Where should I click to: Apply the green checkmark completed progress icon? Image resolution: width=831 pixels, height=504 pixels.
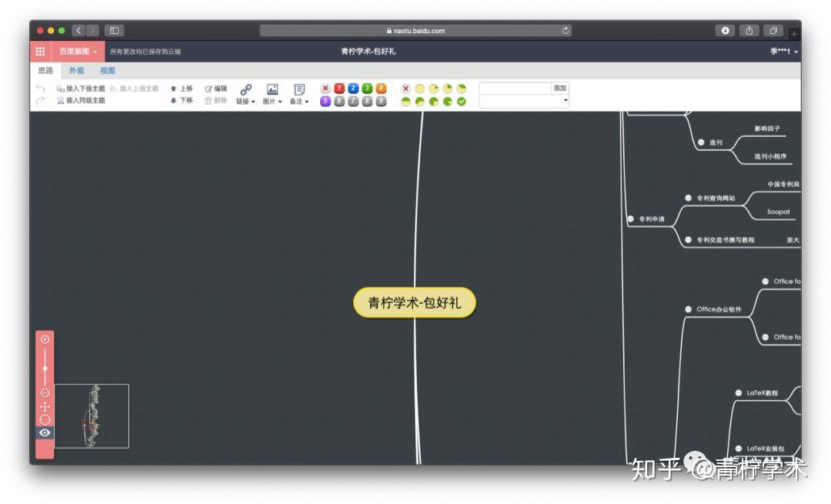[x=462, y=100]
